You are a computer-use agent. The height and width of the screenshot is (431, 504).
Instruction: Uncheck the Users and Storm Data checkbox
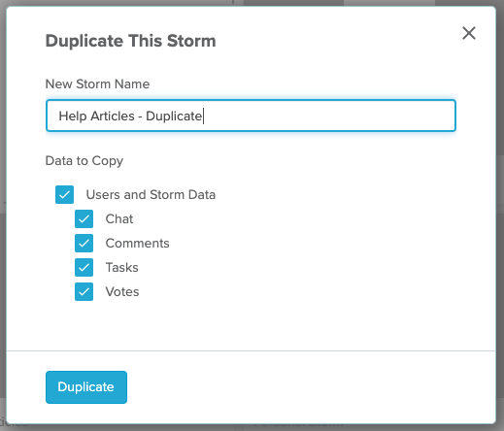(64, 194)
